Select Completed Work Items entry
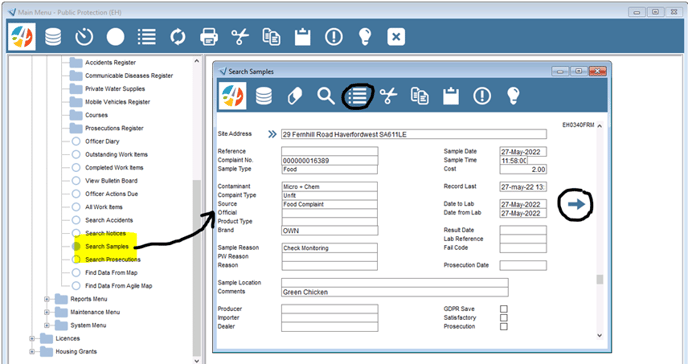The height and width of the screenshot is (364, 688). click(x=114, y=168)
